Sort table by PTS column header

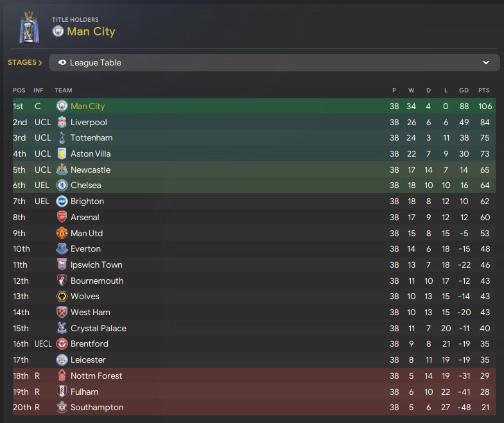[x=483, y=91]
